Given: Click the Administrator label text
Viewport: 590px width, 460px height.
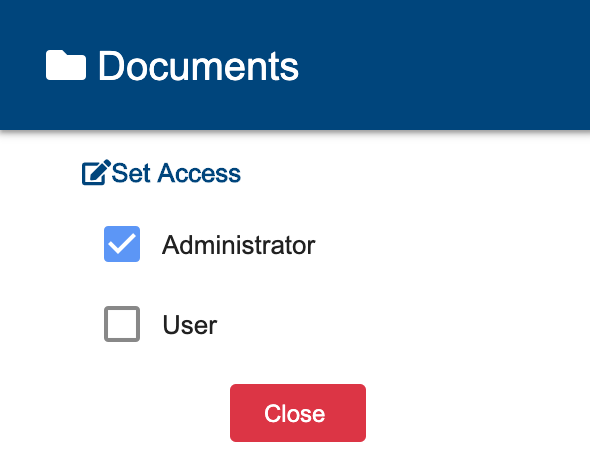Looking at the screenshot, I should pyautogui.click(x=239, y=245).
